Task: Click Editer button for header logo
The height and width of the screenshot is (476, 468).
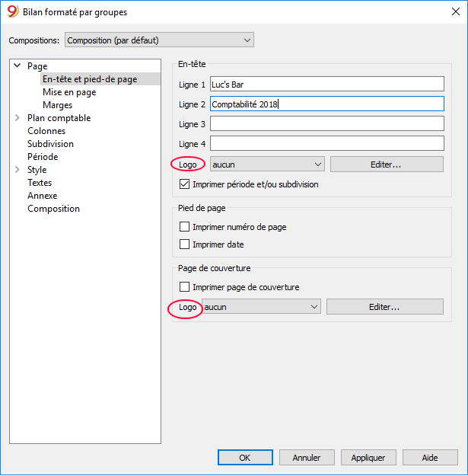Action: (x=387, y=165)
